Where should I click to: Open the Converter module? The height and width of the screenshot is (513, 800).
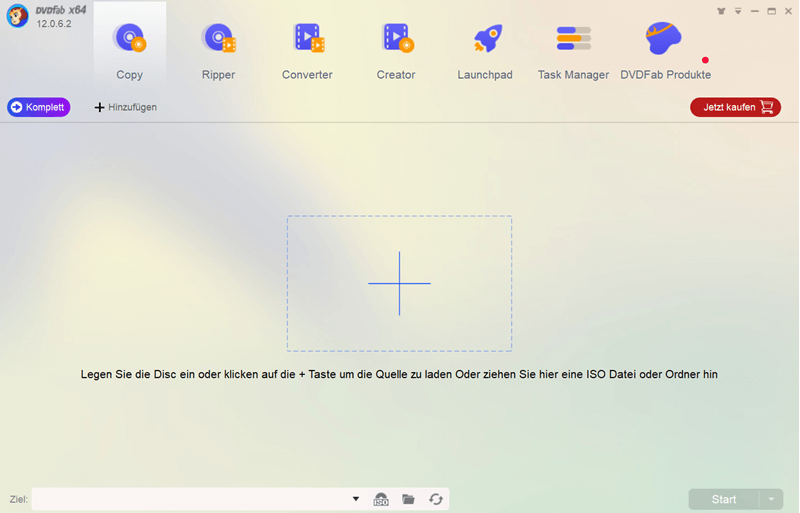coord(307,51)
